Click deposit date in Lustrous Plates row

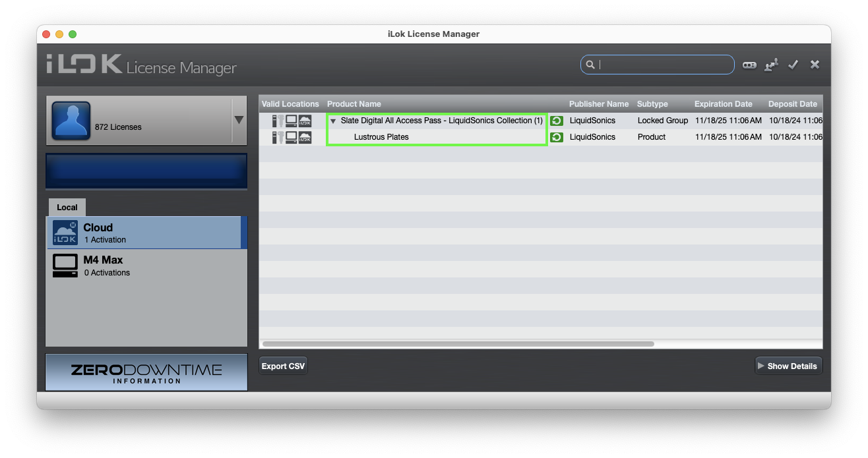(795, 137)
